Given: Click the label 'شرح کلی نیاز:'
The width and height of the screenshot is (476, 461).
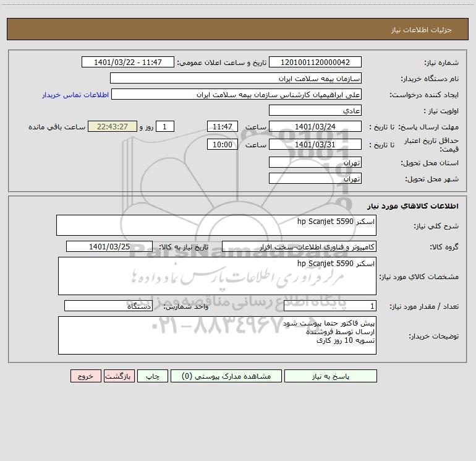Looking at the screenshot, I should click(x=436, y=226).
